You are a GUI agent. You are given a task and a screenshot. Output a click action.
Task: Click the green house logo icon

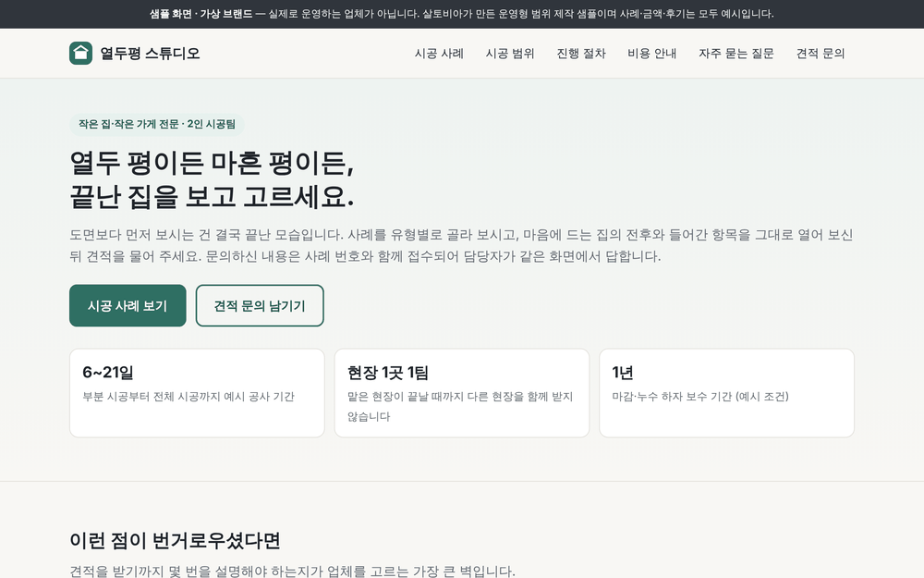pyautogui.click(x=80, y=53)
